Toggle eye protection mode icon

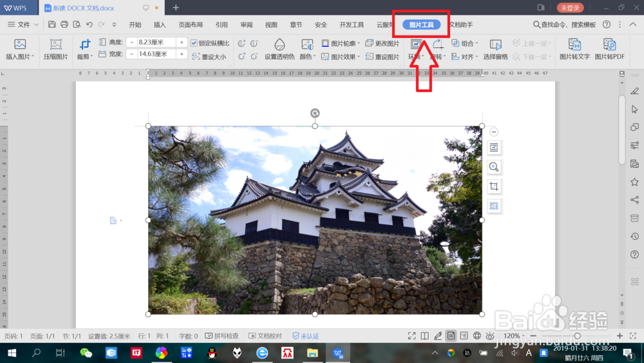(490, 336)
